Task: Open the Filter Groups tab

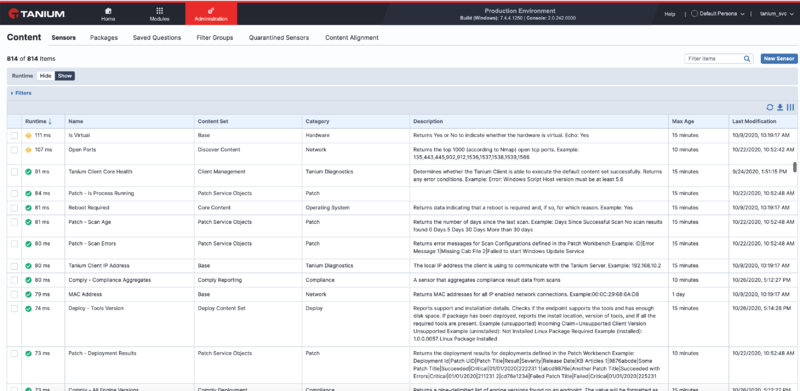Action: (215, 38)
